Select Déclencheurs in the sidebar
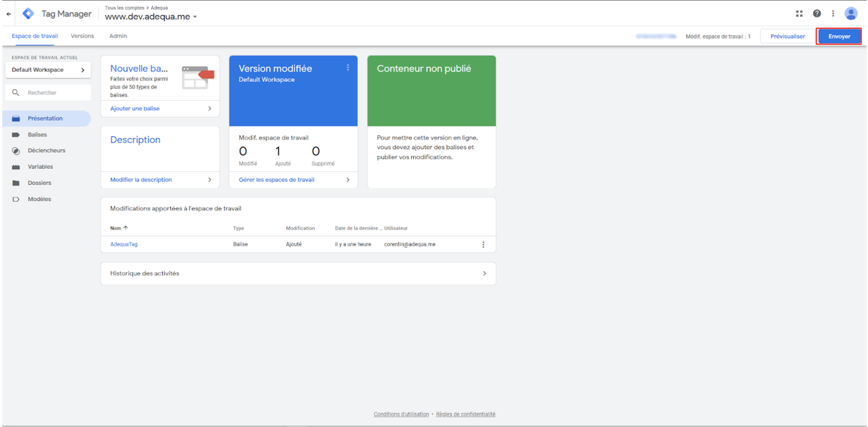This screenshot has height=427, width=868. tap(47, 151)
